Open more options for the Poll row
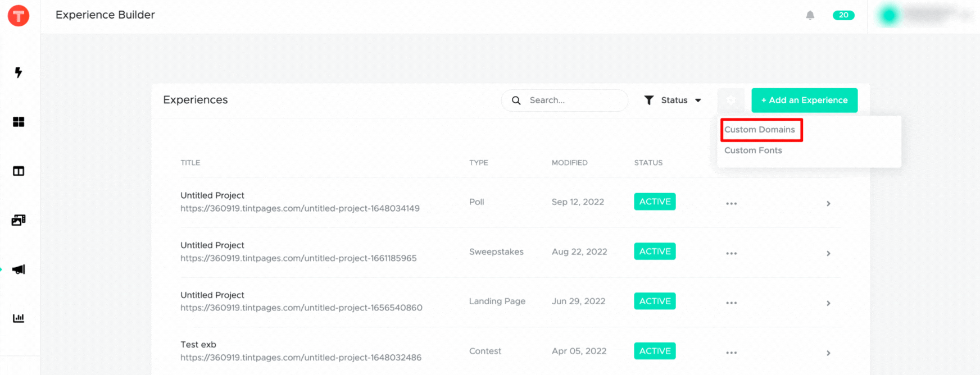The image size is (980, 375). 731,203
